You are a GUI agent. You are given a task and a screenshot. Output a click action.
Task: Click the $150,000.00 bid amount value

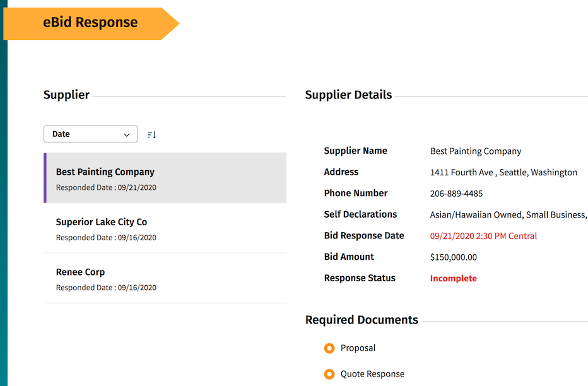[x=454, y=257]
